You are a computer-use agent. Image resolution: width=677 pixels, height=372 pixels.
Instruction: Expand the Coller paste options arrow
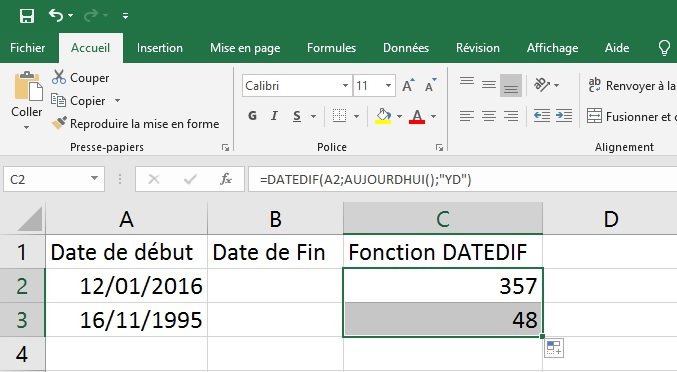pyautogui.click(x=26, y=127)
